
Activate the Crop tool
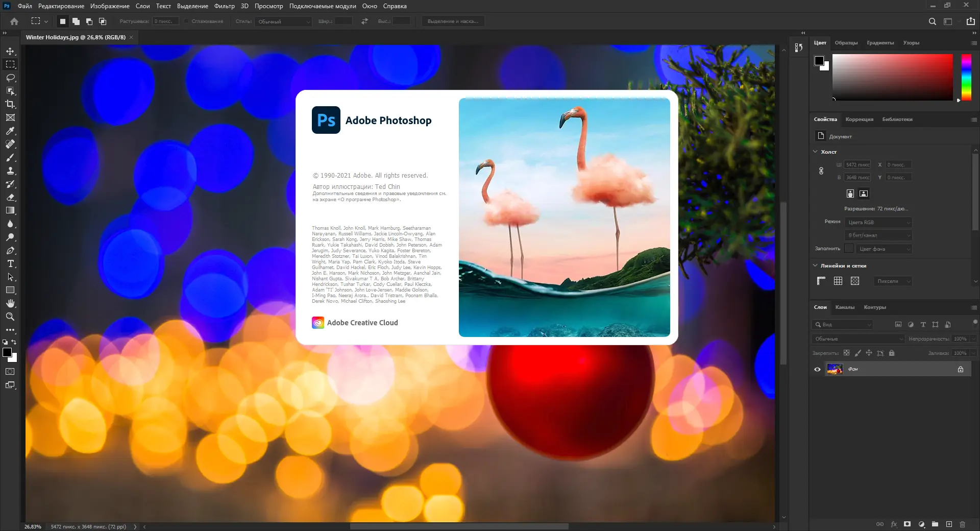(10, 104)
